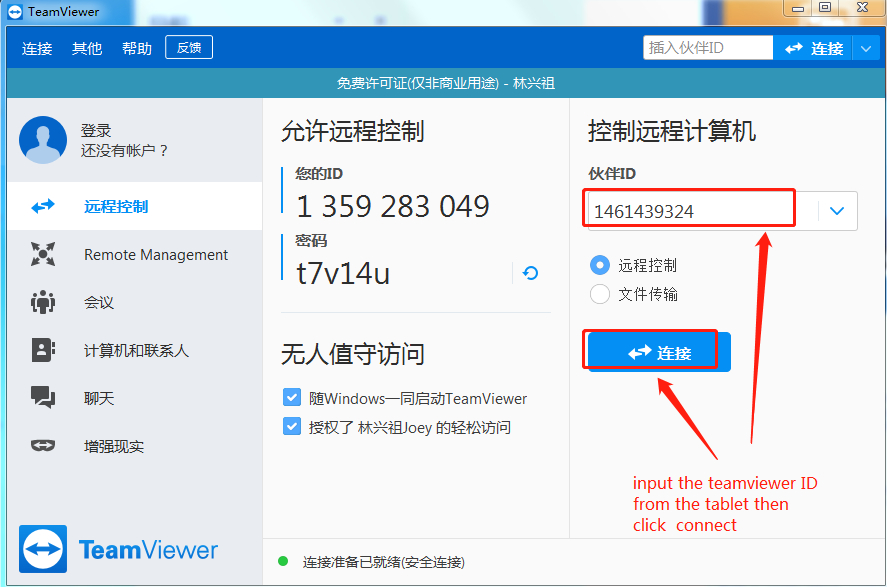The image size is (887, 587).
Task: Click the contacts book icon
Action: [x=43, y=350]
